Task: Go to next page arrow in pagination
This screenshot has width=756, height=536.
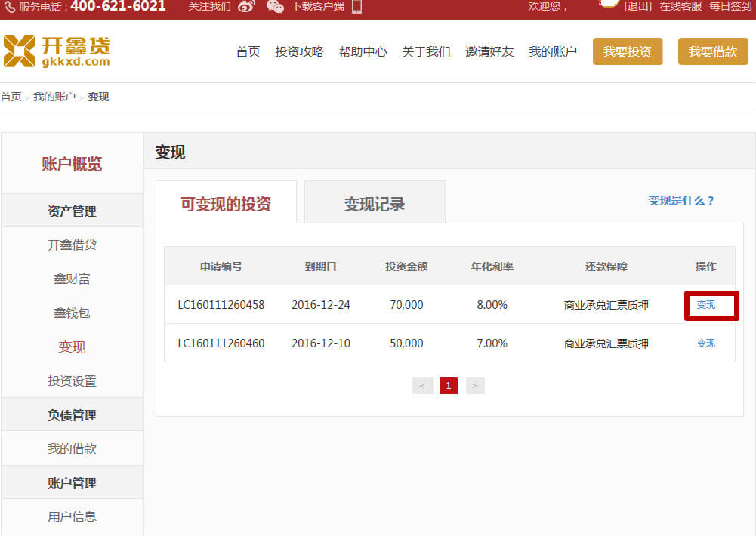Action: tap(475, 386)
